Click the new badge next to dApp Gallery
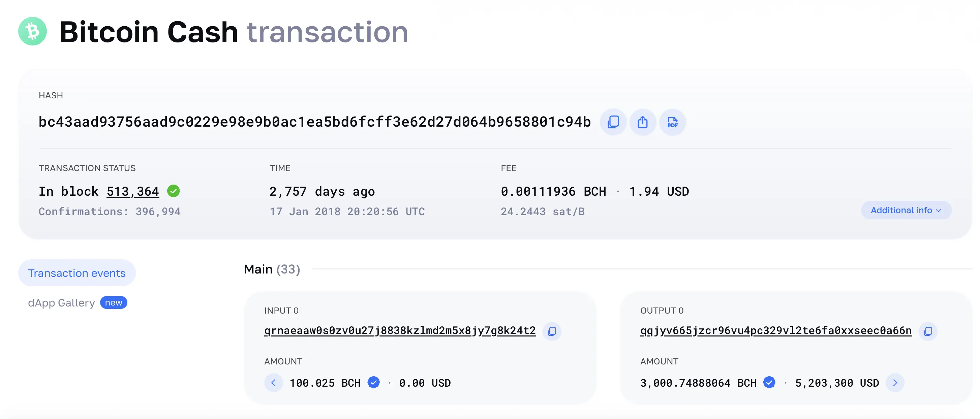Image resolution: width=980 pixels, height=419 pixels. [x=113, y=303]
